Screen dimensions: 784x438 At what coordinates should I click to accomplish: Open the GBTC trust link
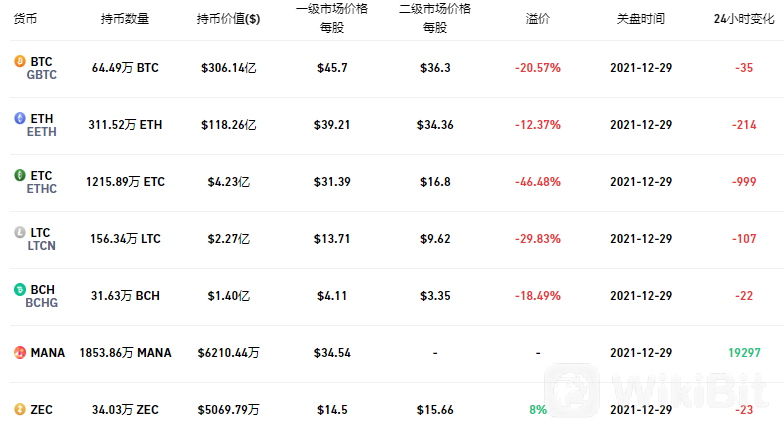click(x=42, y=75)
